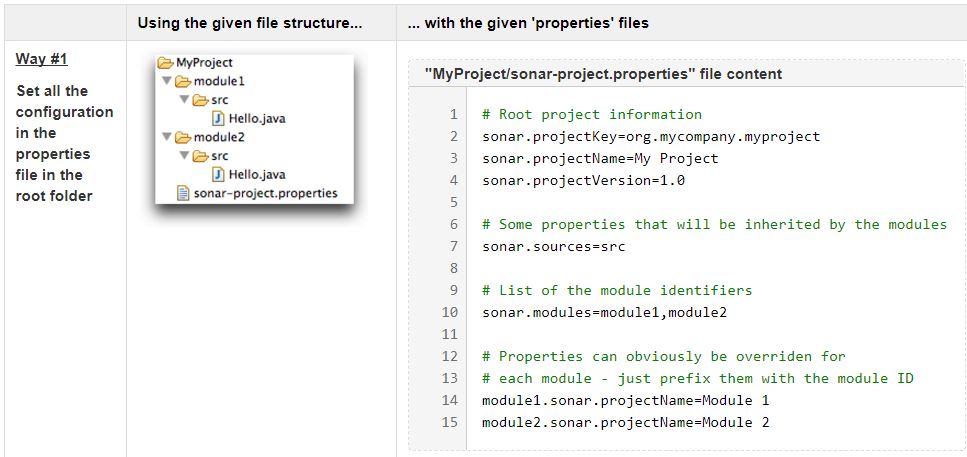The width and height of the screenshot is (967, 457).
Task: Collapse the src triangle under module1
Action: pos(185,100)
